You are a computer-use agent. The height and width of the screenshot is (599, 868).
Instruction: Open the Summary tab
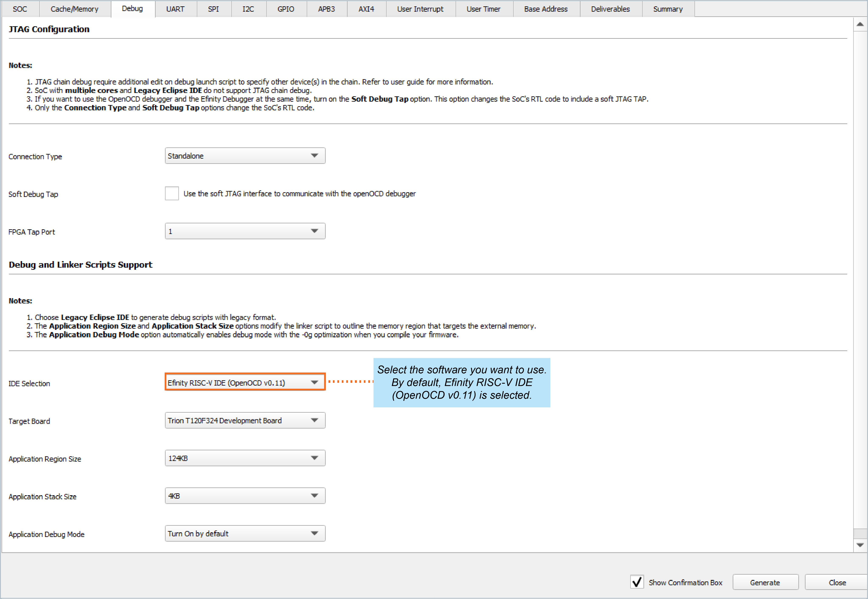point(668,9)
